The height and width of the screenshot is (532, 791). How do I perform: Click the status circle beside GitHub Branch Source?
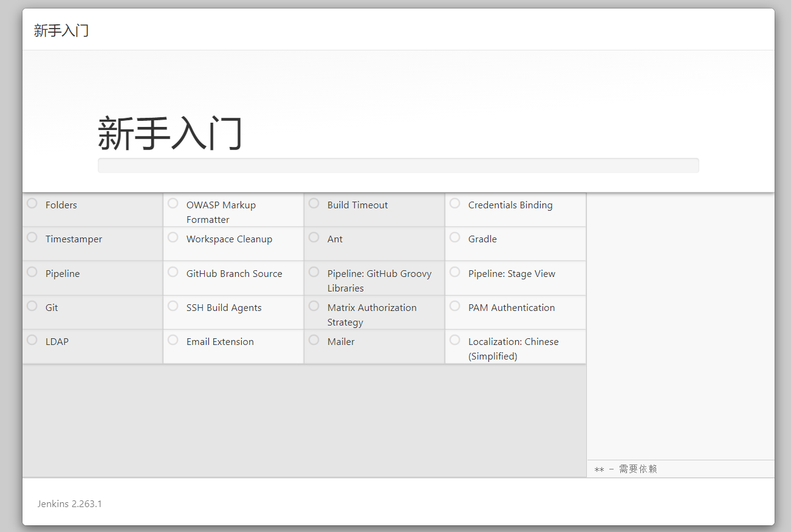click(x=173, y=272)
